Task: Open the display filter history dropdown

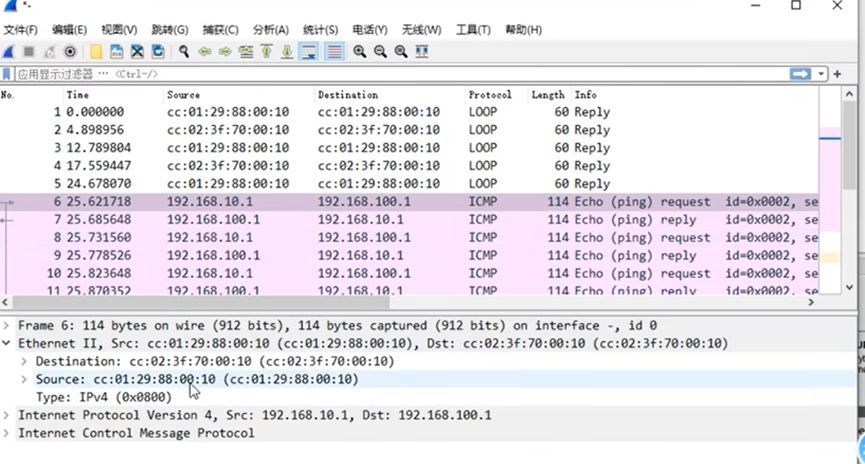Action: coord(822,74)
